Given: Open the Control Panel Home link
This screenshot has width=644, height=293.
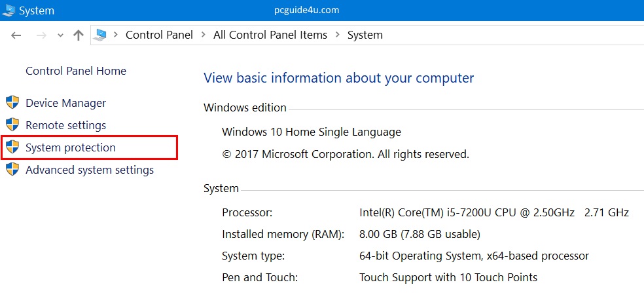Looking at the screenshot, I should (76, 71).
